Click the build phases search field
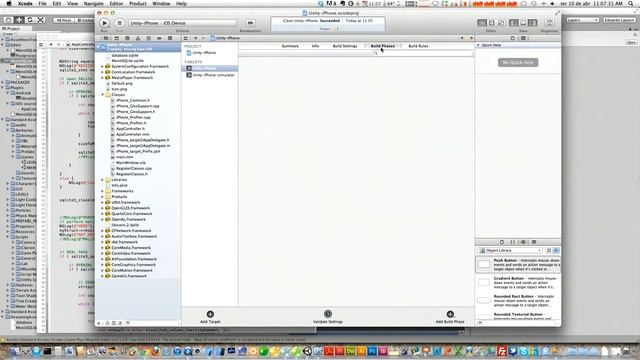 tap(422, 53)
